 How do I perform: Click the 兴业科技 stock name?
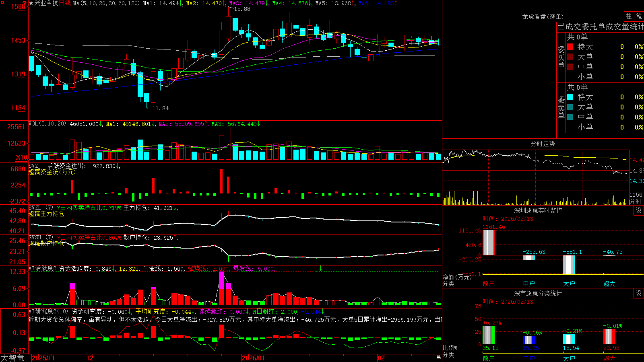(46, 3)
